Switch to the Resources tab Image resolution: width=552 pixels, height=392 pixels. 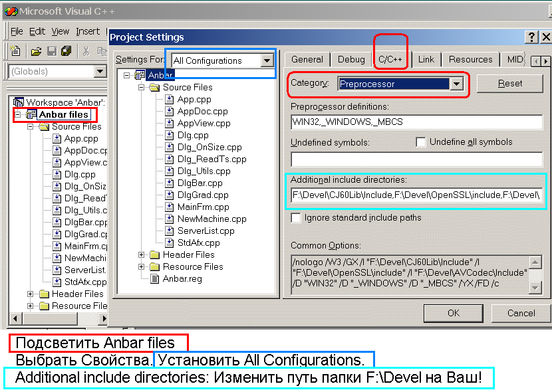pos(470,59)
